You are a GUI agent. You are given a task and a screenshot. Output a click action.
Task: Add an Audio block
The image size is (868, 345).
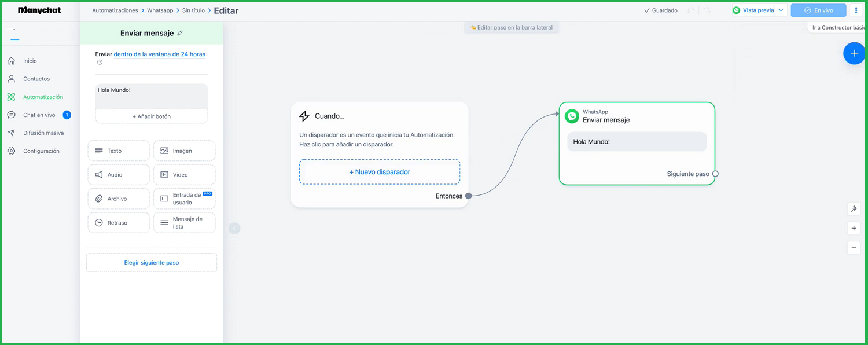point(119,175)
